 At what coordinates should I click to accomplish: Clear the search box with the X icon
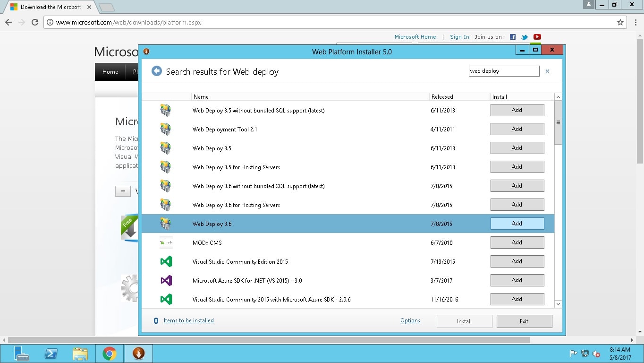[x=548, y=71]
